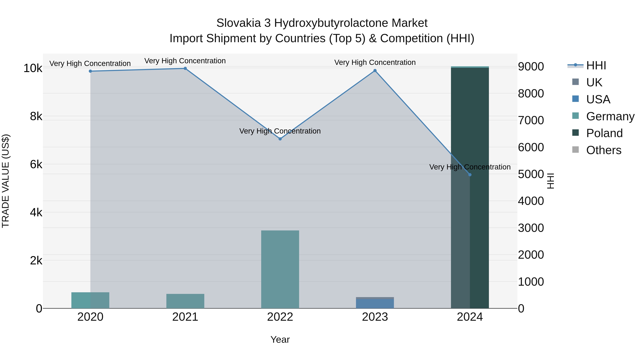
Task: Click the 4k trade value tick label
Action: pyautogui.click(x=36, y=213)
